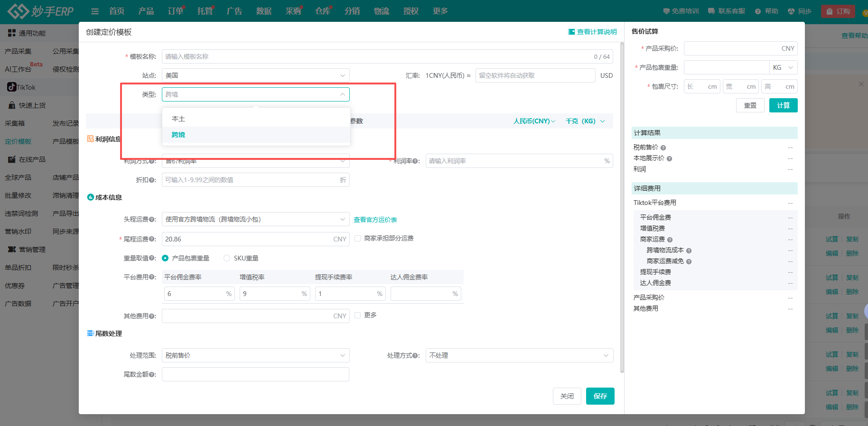Image resolution: width=868 pixels, height=426 pixels.
Task: Select the SKU重量 radio button
Action: (227, 258)
